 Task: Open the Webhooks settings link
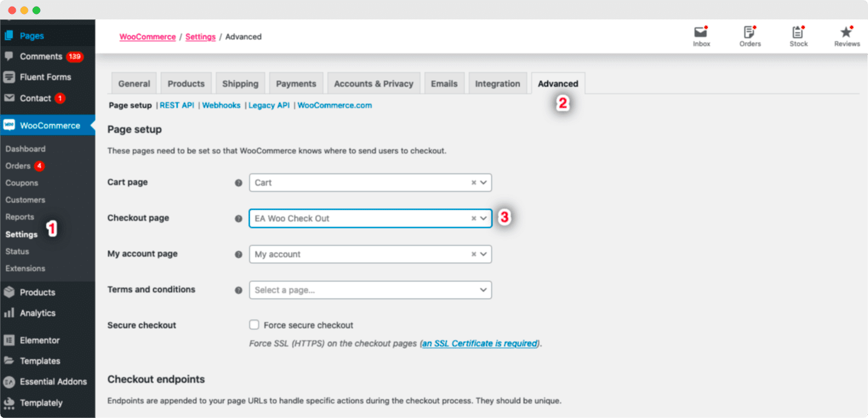click(221, 105)
